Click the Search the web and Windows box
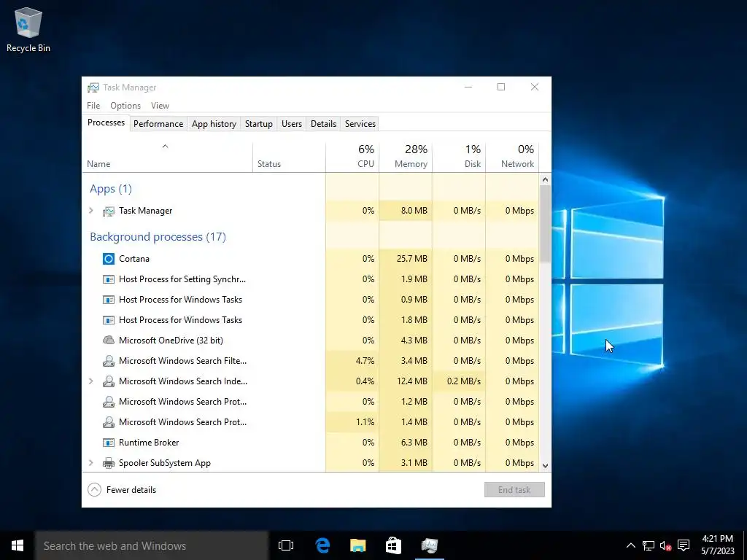 coord(152,545)
